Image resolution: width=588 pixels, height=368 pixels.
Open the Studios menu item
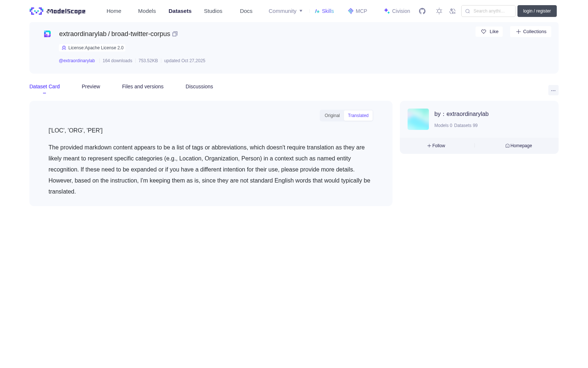tap(213, 11)
